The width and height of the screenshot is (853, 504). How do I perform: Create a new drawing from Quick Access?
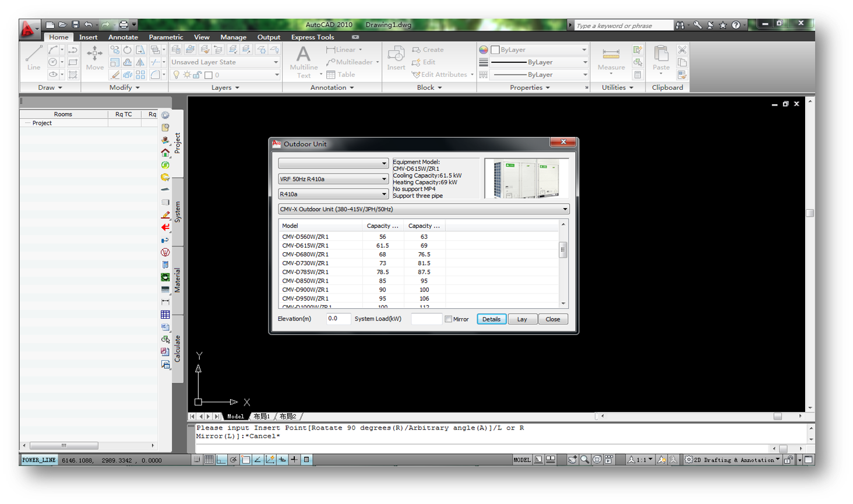(50, 24)
